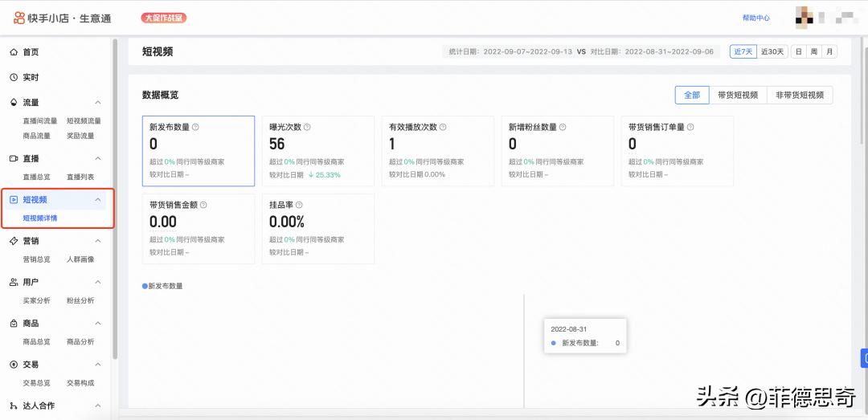The height and width of the screenshot is (420, 868).
Task: Open 买家分析 in sidebar
Action: [x=36, y=301]
